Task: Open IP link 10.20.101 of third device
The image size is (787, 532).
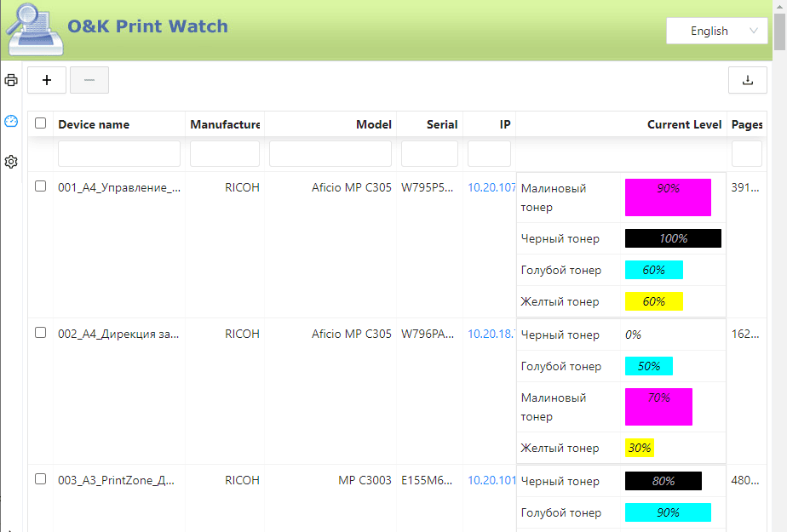Action: pyautogui.click(x=492, y=480)
